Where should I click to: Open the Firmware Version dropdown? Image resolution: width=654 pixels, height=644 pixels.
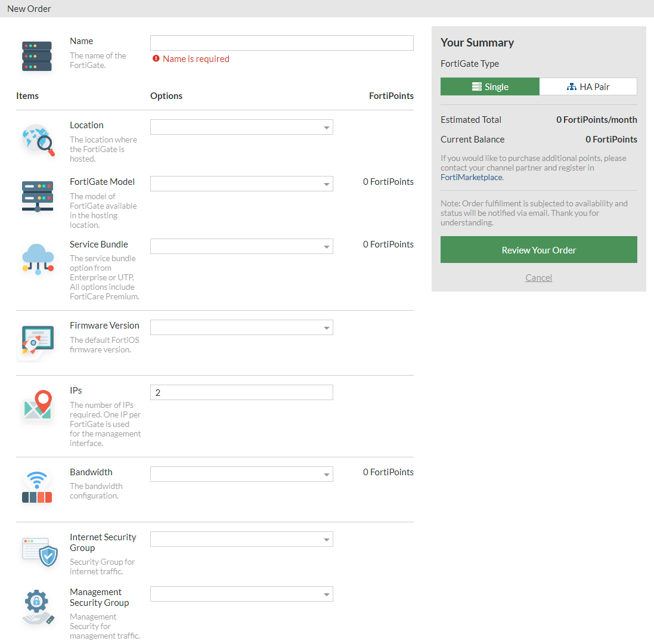pyautogui.click(x=241, y=327)
